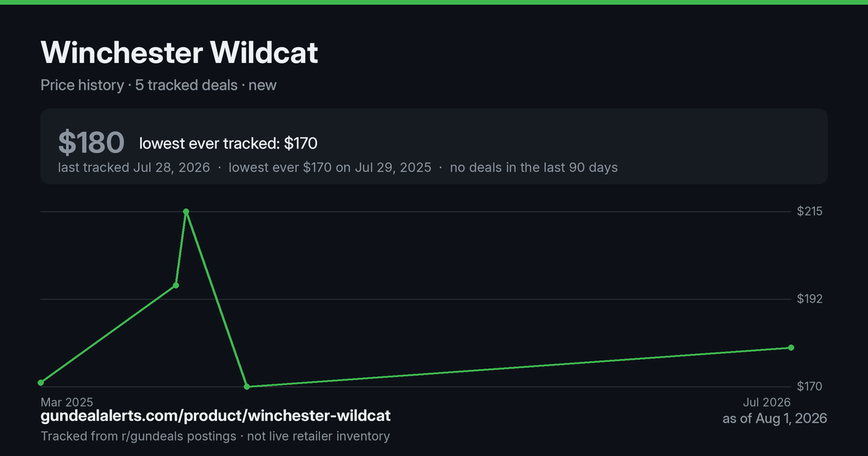Screen dimensions: 868x456
Task: Click the Winchester Wildcat title
Action: point(179,53)
